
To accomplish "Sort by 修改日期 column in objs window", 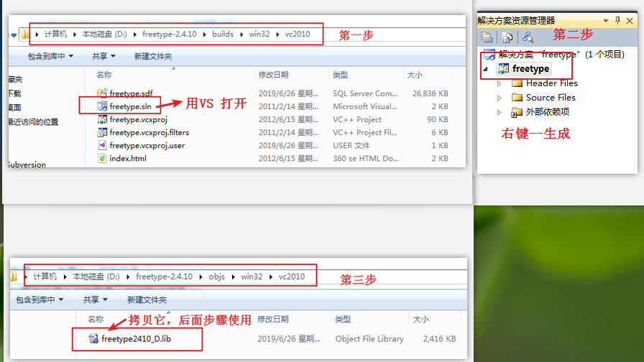I will coord(272,319).
